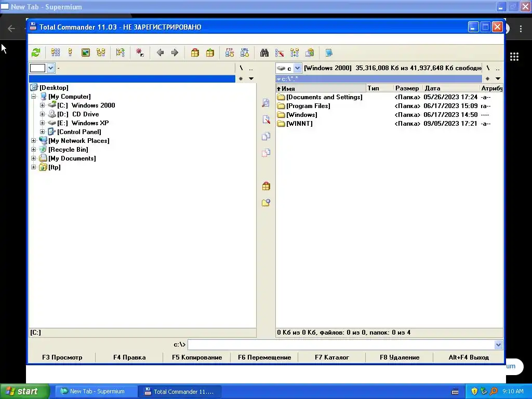Go forward with the right arrow icon
The width and height of the screenshot is (532, 399).
[175, 52]
